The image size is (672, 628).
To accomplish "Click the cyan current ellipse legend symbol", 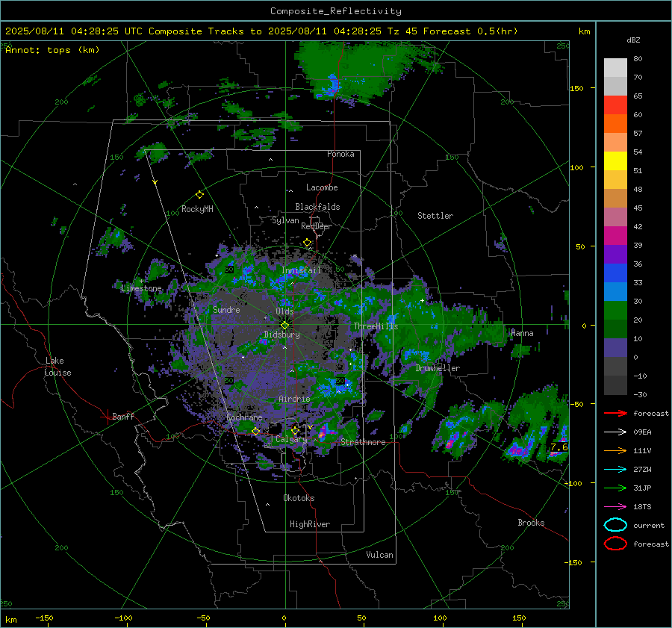I will 615,525.
